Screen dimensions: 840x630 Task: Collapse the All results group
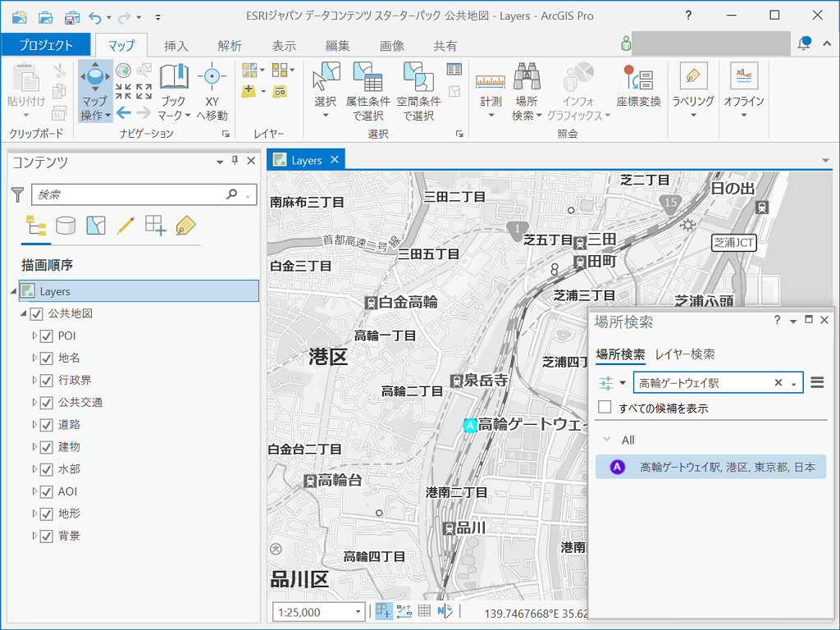pos(606,440)
